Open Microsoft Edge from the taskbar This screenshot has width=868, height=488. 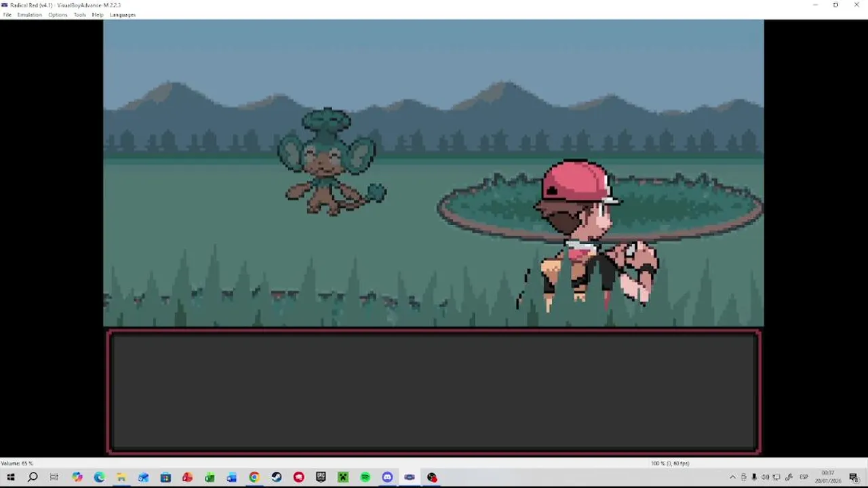pyautogui.click(x=99, y=477)
